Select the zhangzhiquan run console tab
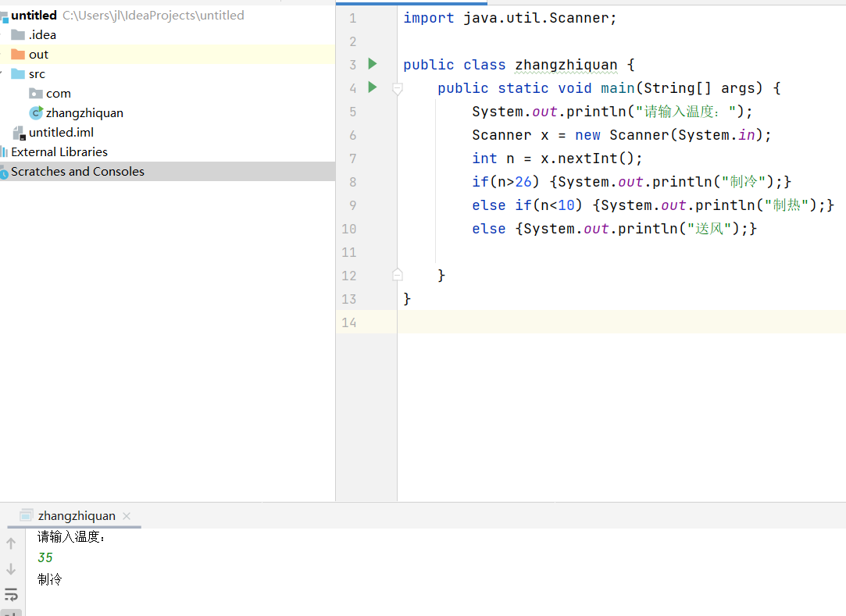The width and height of the screenshot is (846, 616). [77, 516]
